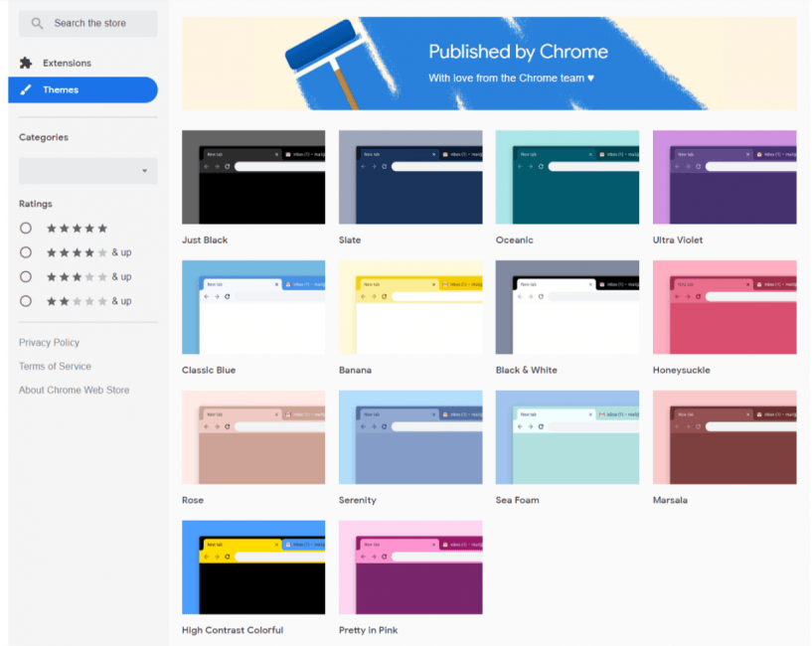Select the four stars & up filter
The image size is (812, 646).
26,252
